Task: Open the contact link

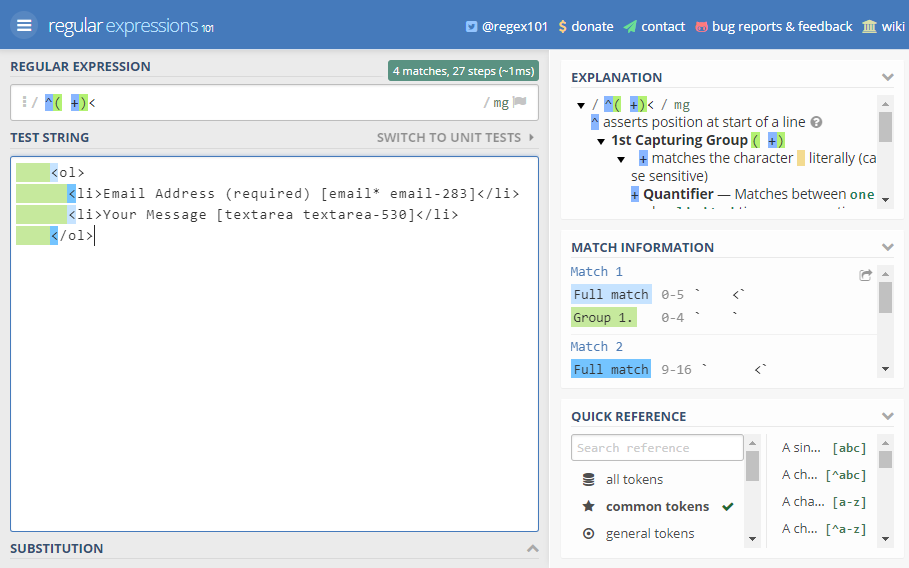Action: [x=654, y=26]
